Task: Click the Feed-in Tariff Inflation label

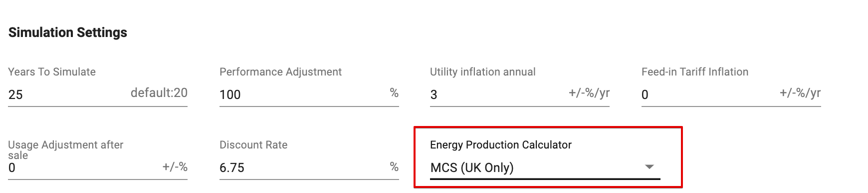Action: pyautogui.click(x=695, y=72)
